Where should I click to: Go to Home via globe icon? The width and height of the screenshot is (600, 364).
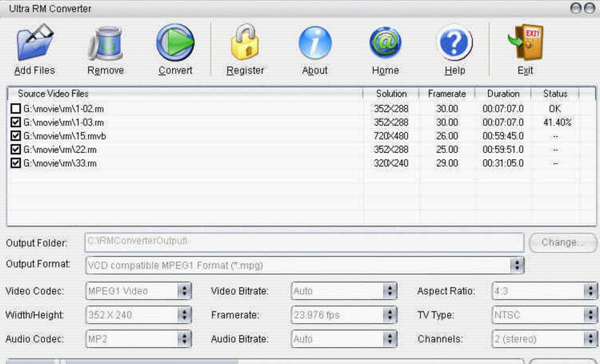point(385,44)
